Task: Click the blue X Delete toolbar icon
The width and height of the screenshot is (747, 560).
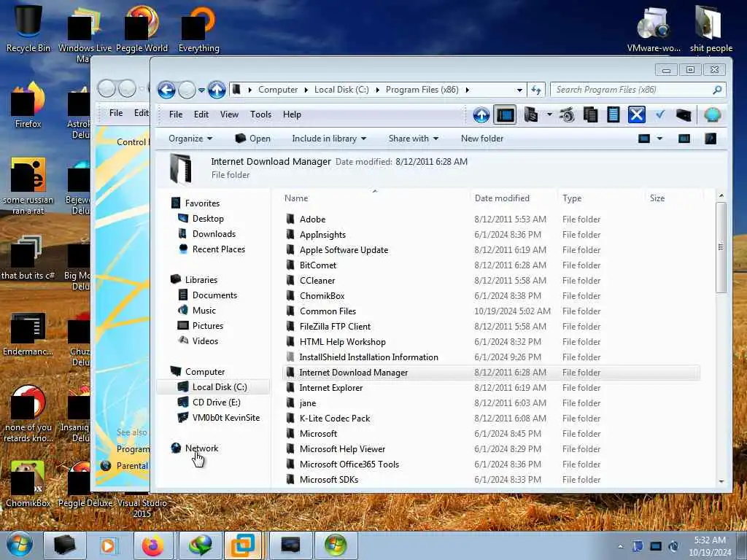Action: [x=636, y=114]
